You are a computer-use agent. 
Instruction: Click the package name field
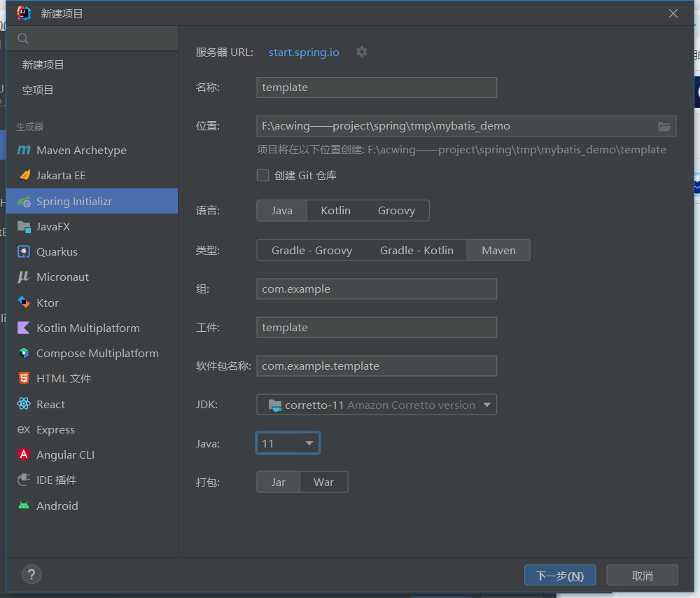coord(377,366)
